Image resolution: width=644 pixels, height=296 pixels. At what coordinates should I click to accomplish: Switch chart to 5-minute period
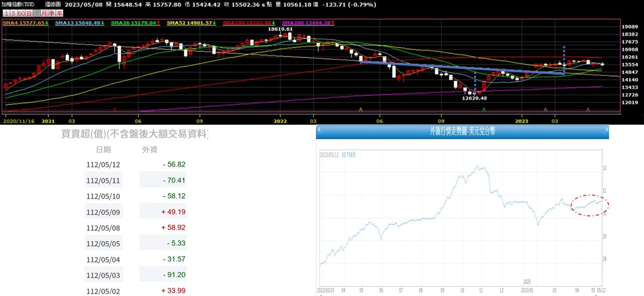14,14
